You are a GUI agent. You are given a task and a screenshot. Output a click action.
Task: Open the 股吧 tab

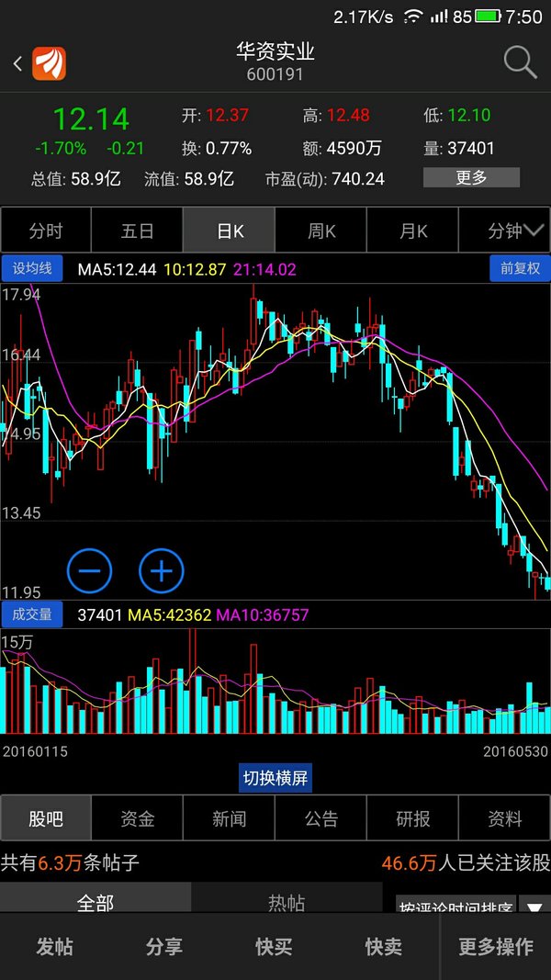tap(46, 818)
